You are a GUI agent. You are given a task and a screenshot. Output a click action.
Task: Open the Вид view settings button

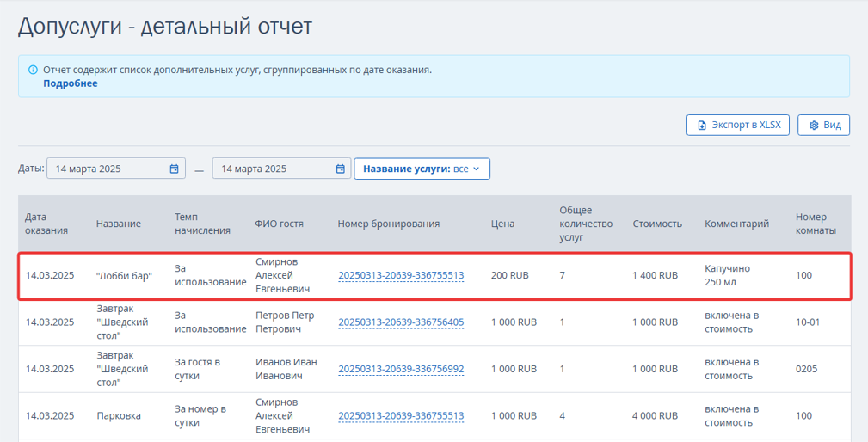tap(824, 125)
